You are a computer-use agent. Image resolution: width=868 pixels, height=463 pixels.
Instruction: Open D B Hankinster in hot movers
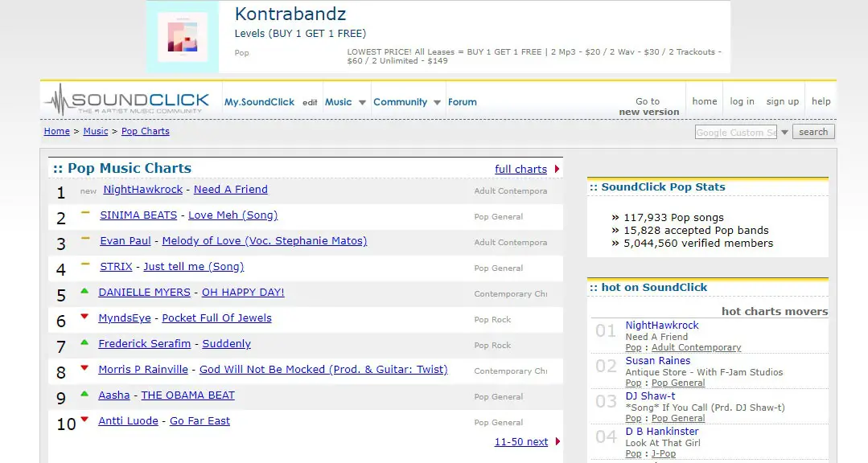(x=662, y=432)
